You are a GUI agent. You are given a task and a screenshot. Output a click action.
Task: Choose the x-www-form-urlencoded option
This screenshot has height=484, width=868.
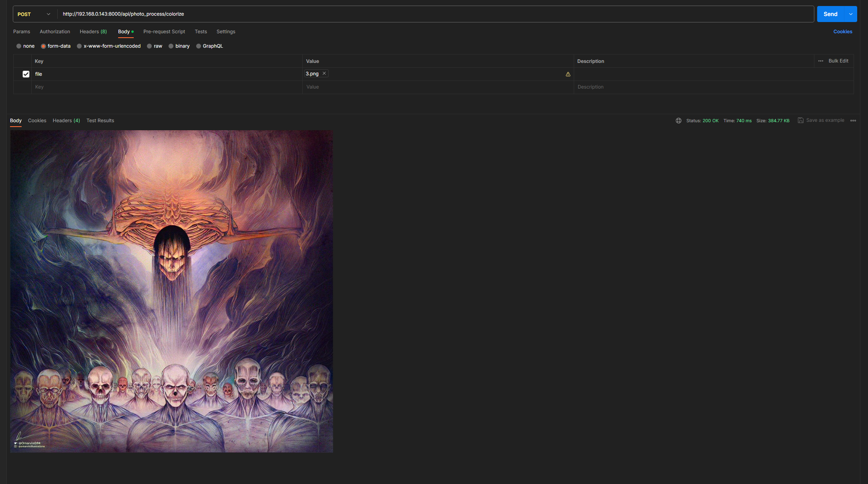(80, 46)
